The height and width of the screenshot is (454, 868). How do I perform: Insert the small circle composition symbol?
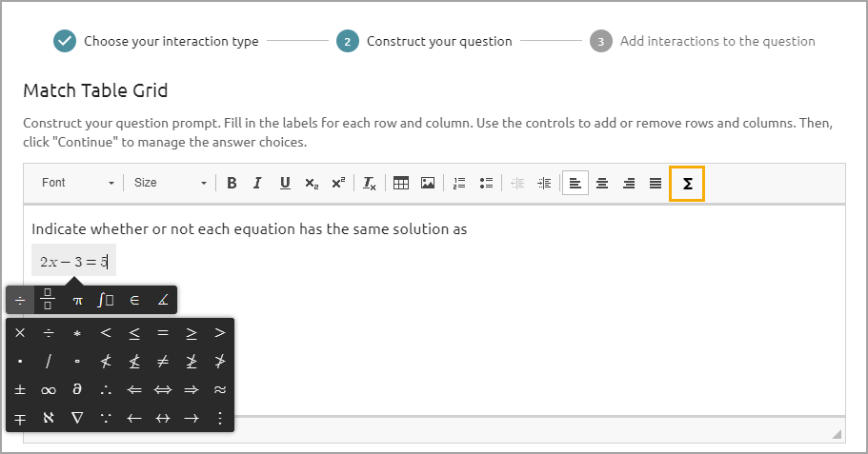pyautogui.click(x=77, y=361)
